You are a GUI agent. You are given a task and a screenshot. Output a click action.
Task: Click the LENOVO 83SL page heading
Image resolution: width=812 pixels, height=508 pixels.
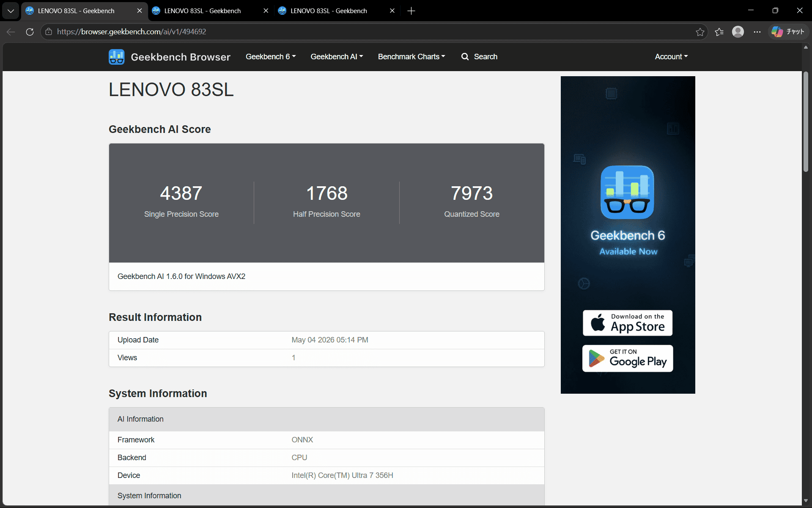pos(171,90)
